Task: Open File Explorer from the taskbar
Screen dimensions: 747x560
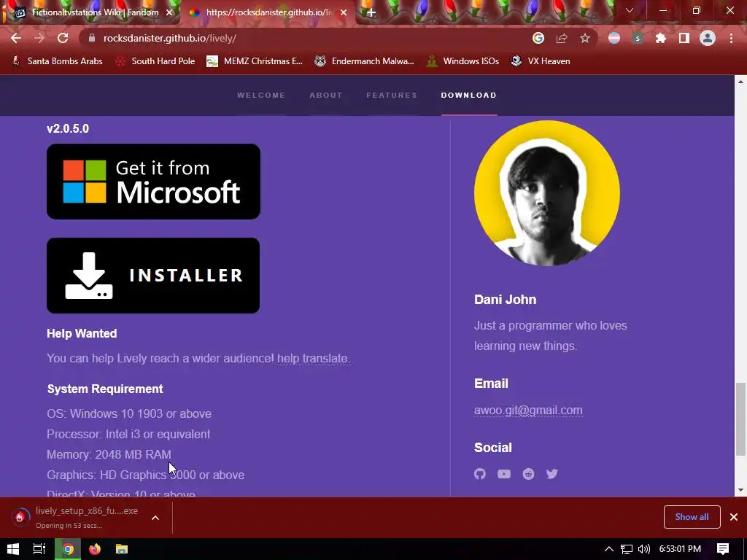Action: click(x=122, y=549)
